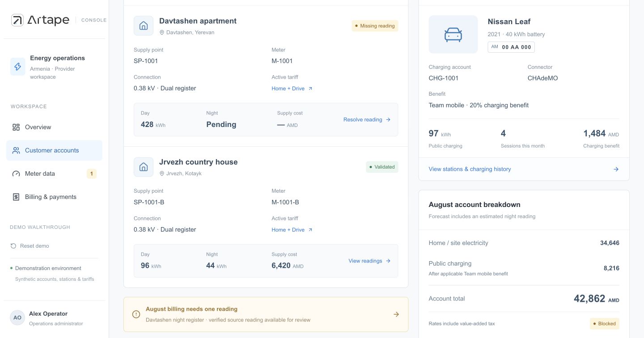
Task: Click the AM 00 AA 000 license plate
Action: click(x=511, y=47)
